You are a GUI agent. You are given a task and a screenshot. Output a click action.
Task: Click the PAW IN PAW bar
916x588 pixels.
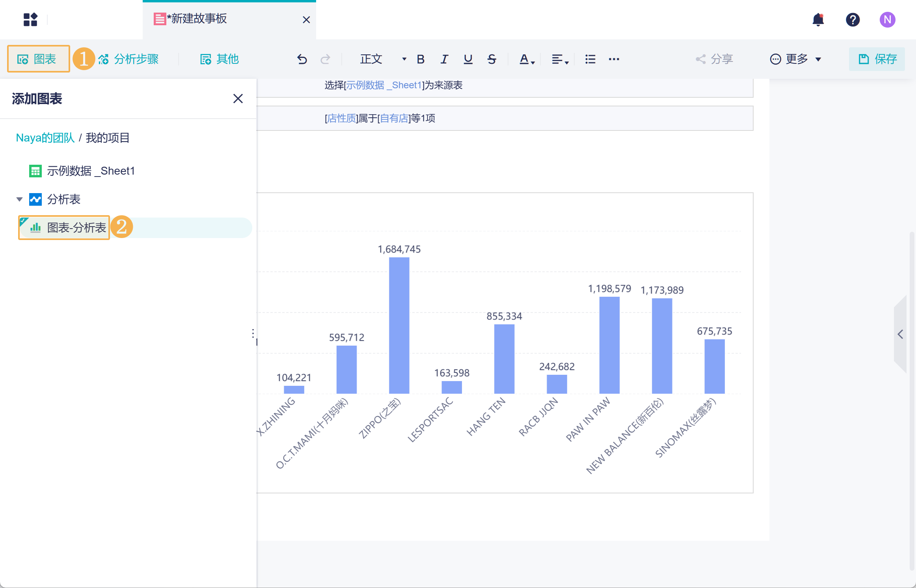click(609, 345)
